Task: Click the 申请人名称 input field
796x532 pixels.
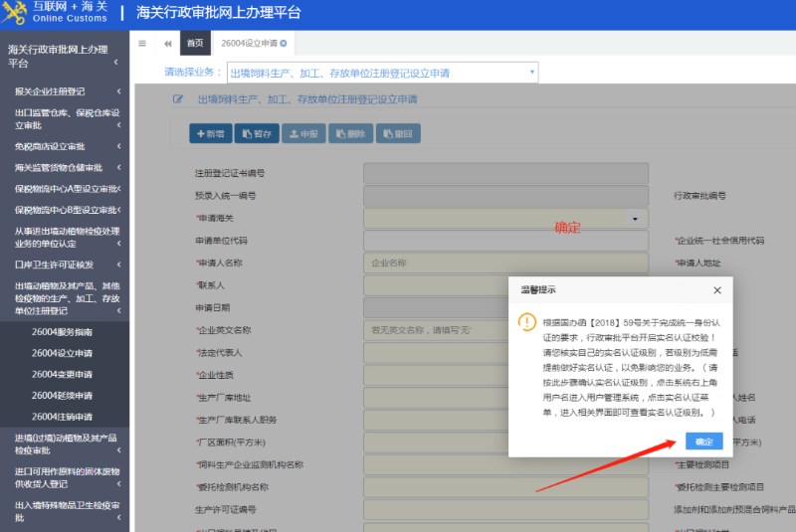Action: coord(505,264)
